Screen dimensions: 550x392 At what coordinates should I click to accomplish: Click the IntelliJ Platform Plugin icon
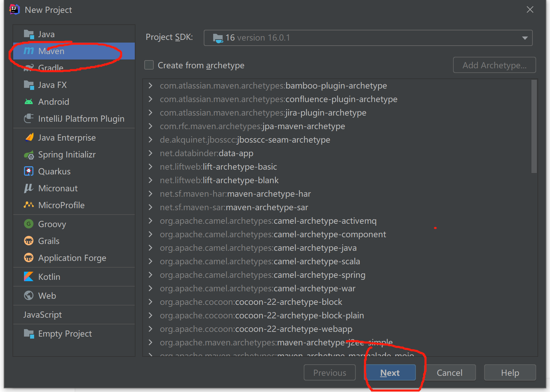29,119
